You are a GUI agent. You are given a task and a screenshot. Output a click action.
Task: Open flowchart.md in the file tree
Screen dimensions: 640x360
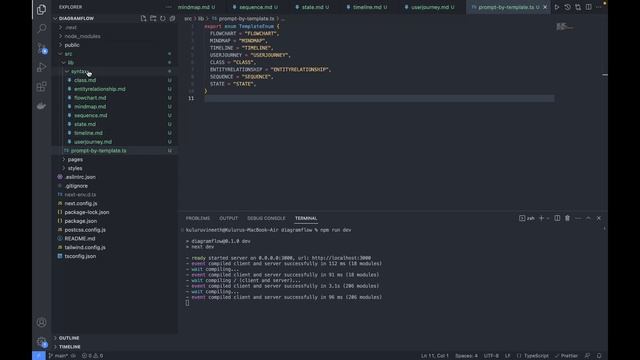click(90, 98)
